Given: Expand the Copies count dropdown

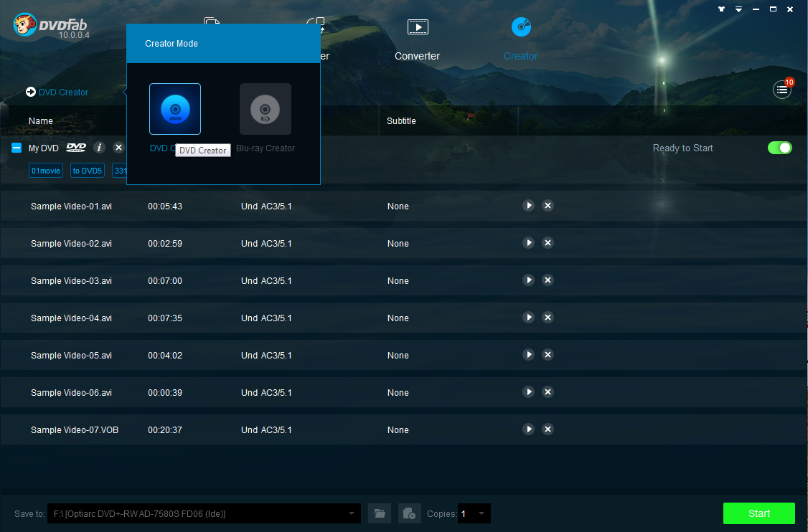Looking at the screenshot, I should (481, 513).
